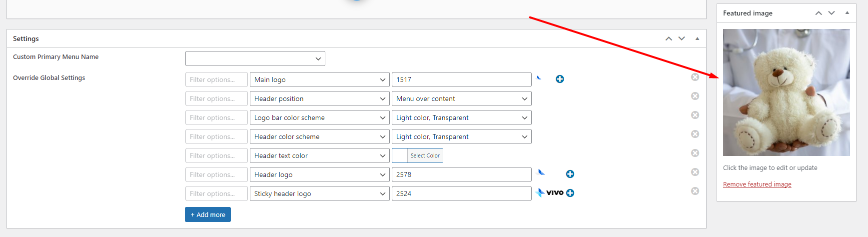The image size is (868, 237).
Task: Move Settings panel up with arrow
Action: tap(669, 38)
